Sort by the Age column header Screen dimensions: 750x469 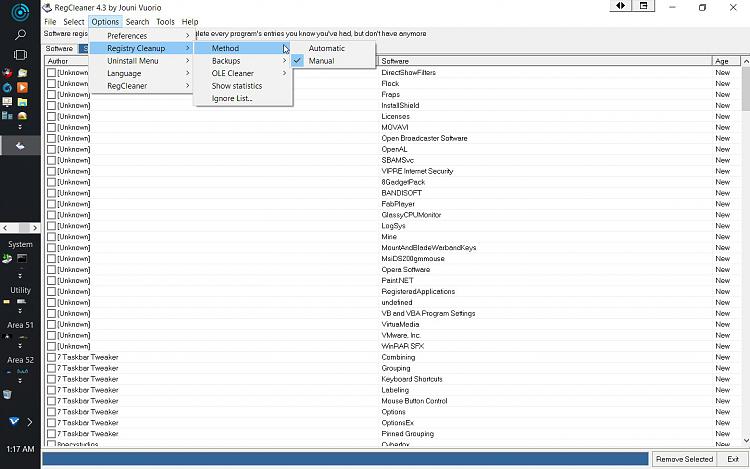(726, 61)
